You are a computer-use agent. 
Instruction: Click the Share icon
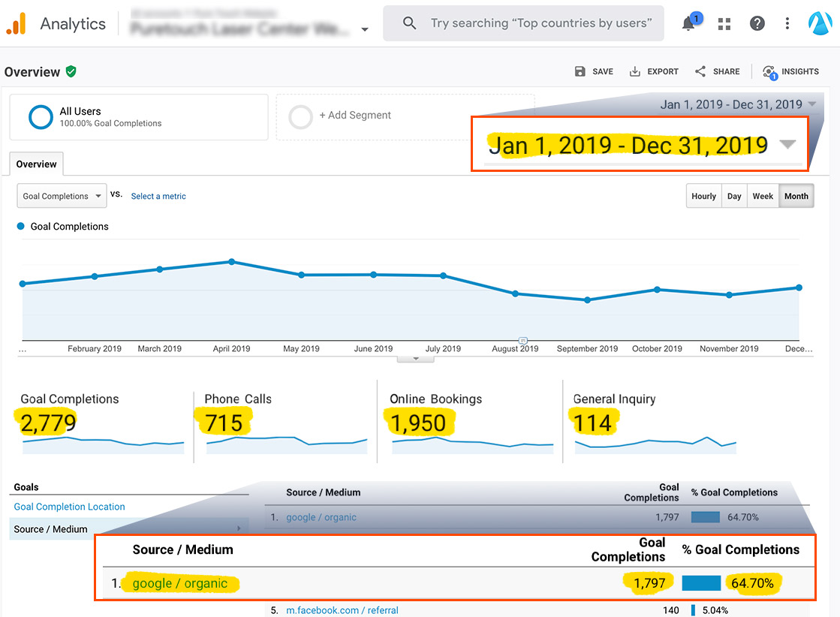(717, 71)
